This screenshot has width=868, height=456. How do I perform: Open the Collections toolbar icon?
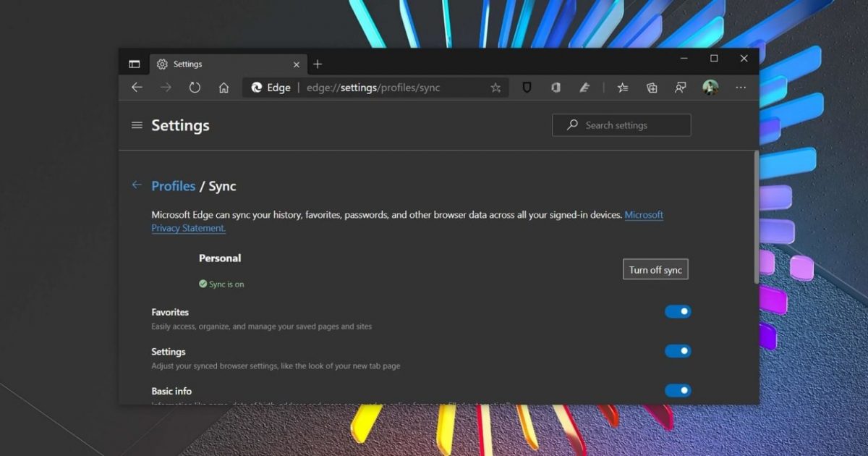click(x=652, y=88)
